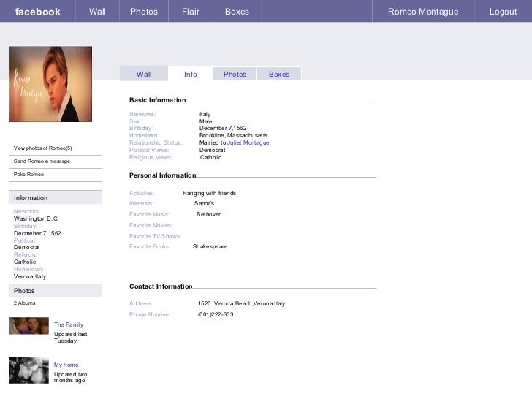The image size is (532, 399).
Task: Select the Info profile tab
Action: (x=190, y=74)
